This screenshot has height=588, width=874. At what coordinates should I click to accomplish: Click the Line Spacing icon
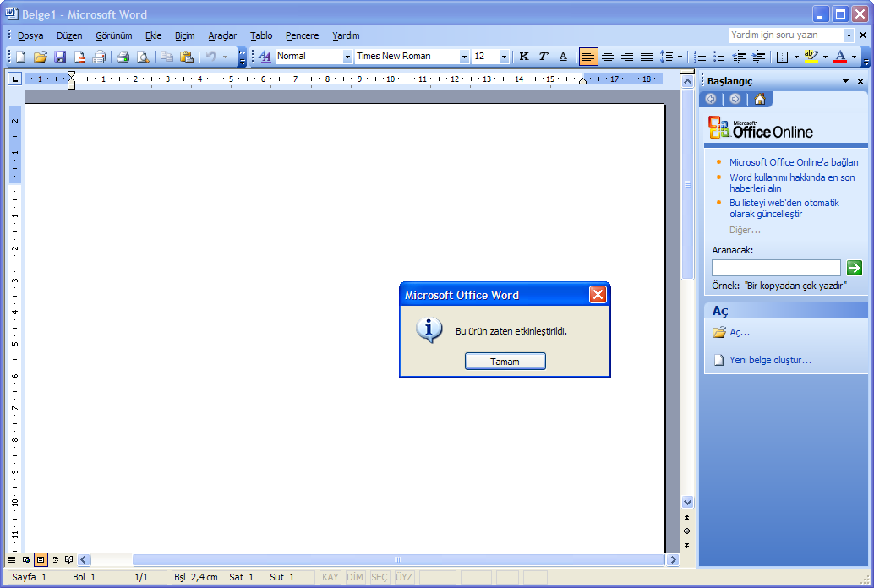click(x=666, y=57)
